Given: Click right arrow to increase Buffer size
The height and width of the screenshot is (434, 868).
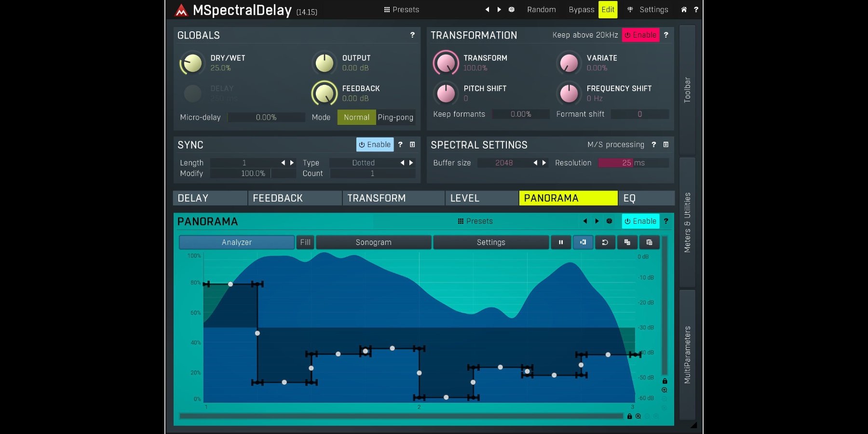Looking at the screenshot, I should (x=544, y=163).
